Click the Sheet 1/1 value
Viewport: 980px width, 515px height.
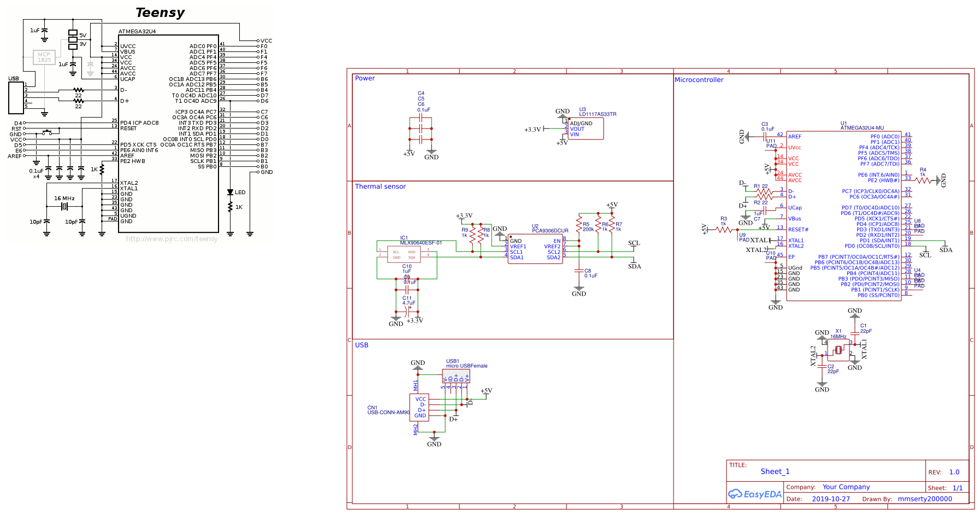click(958, 488)
